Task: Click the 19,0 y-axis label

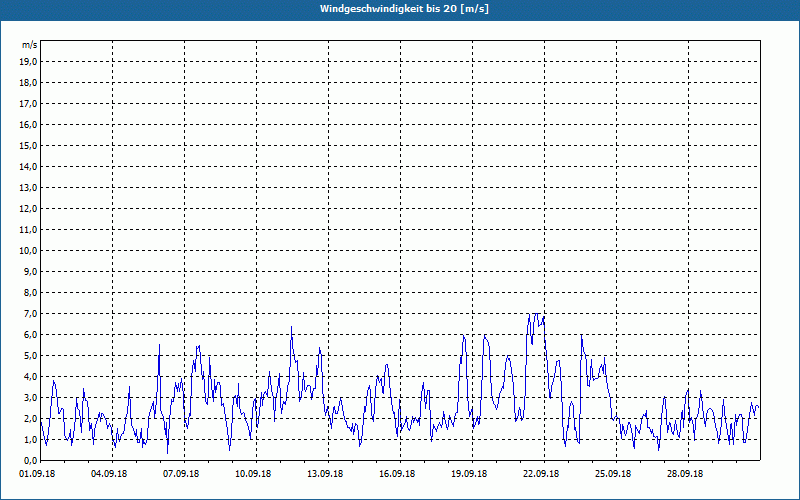Action: [29, 62]
